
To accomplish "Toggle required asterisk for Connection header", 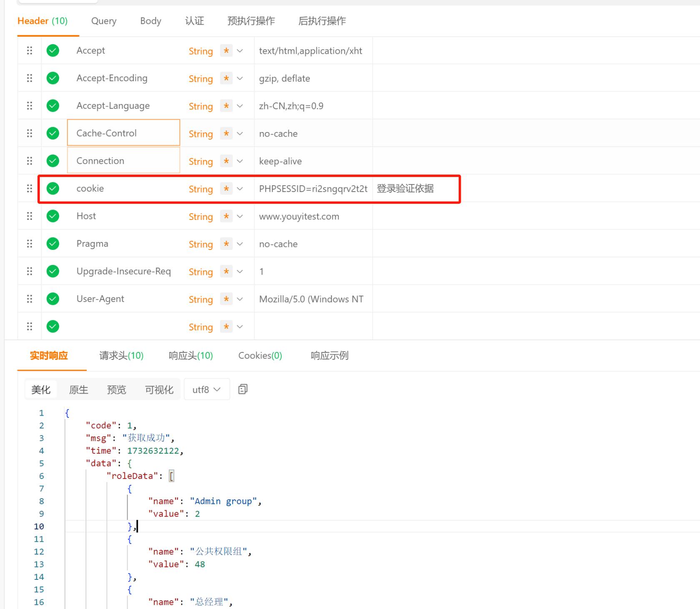I will click(226, 161).
